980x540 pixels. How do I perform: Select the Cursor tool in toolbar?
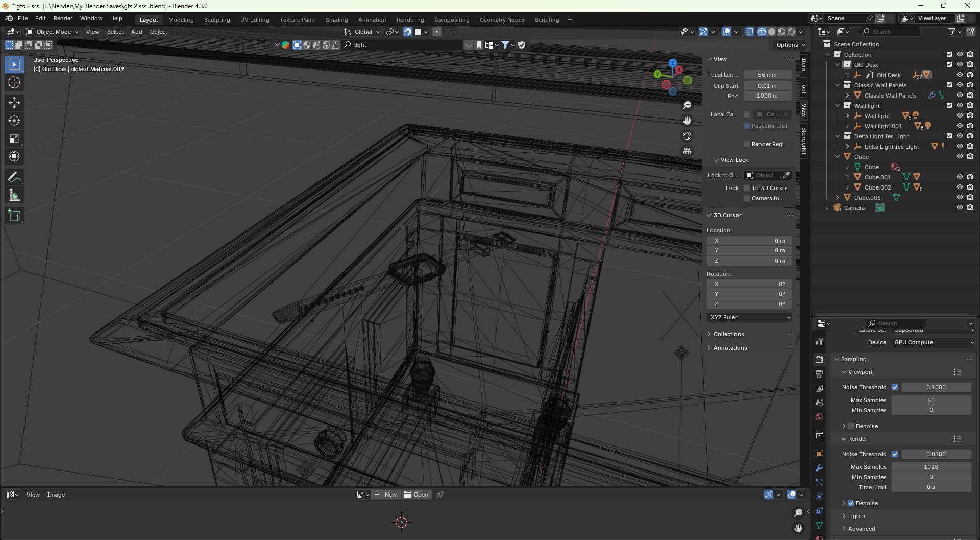(14, 83)
